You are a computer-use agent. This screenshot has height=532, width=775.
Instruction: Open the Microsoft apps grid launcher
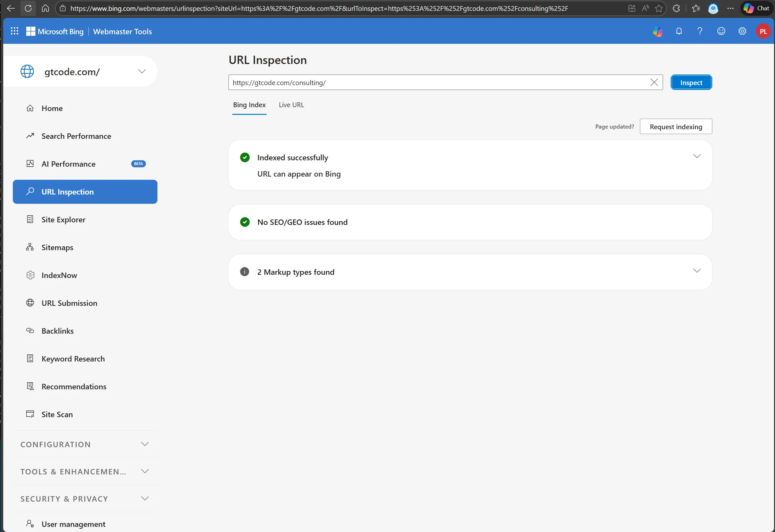tap(14, 31)
